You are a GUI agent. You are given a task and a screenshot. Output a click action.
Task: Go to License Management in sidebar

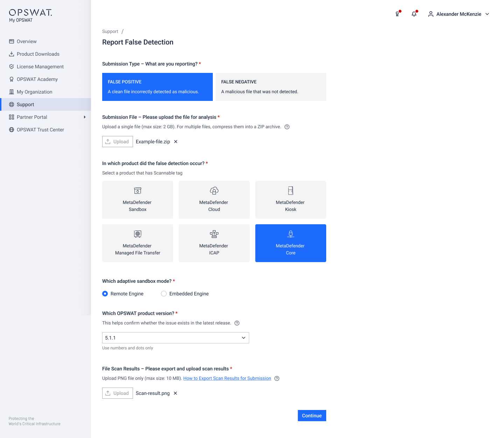pyautogui.click(x=40, y=67)
